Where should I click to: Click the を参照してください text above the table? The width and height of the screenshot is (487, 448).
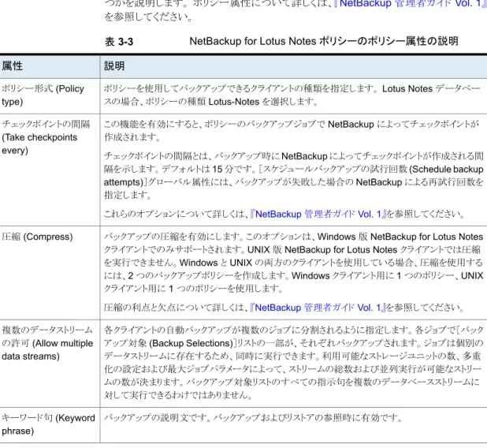click(148, 17)
